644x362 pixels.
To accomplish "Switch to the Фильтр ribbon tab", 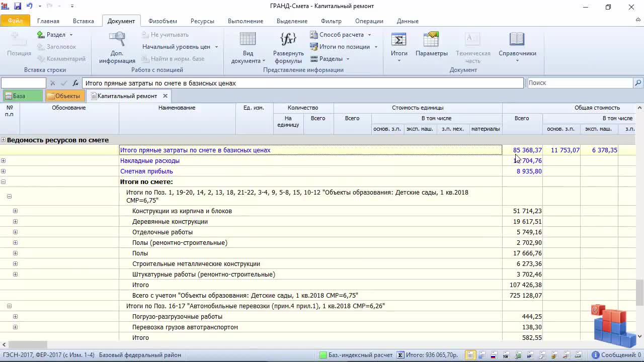I will coord(331,21).
